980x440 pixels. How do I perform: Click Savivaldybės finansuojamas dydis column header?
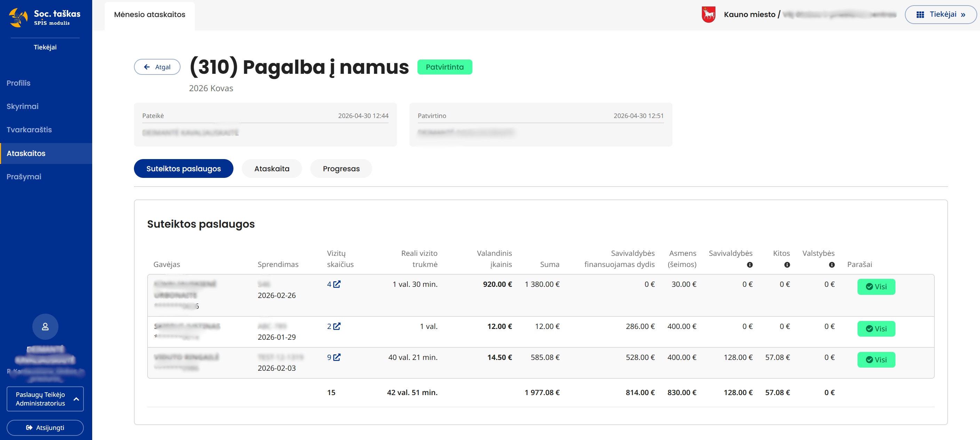(x=619, y=259)
